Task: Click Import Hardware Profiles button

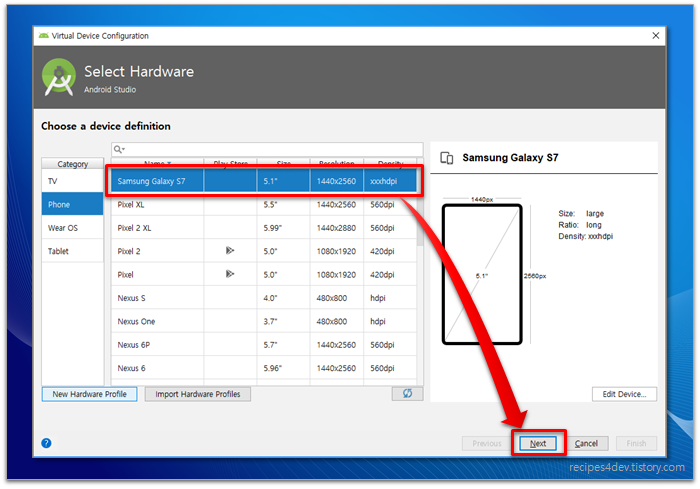Action: point(198,394)
